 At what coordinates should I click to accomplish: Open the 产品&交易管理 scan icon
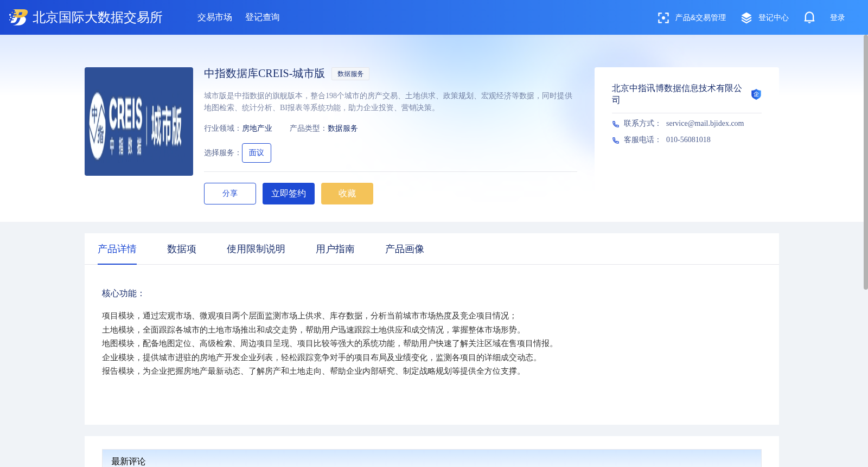tap(663, 18)
